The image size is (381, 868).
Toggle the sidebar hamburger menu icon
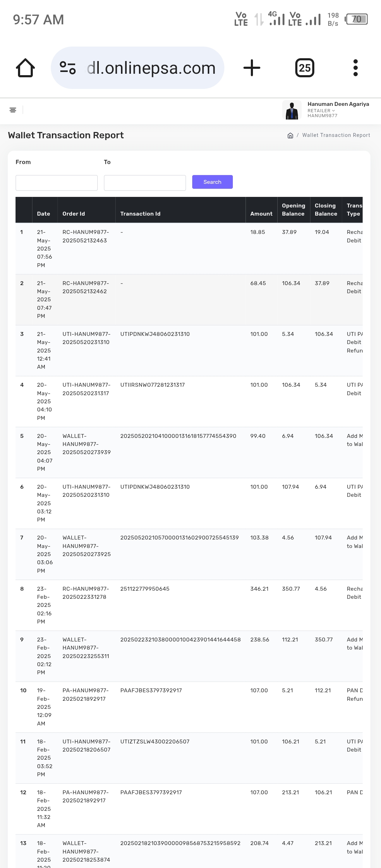[13, 110]
